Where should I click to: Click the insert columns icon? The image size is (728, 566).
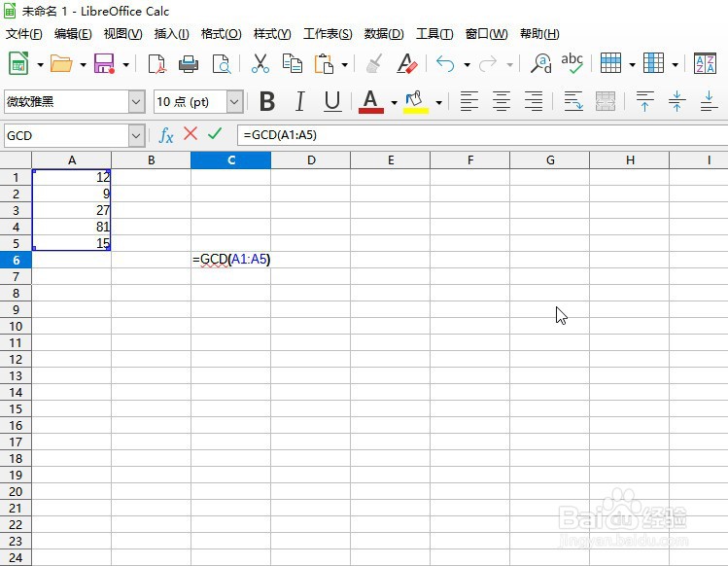[x=653, y=63]
